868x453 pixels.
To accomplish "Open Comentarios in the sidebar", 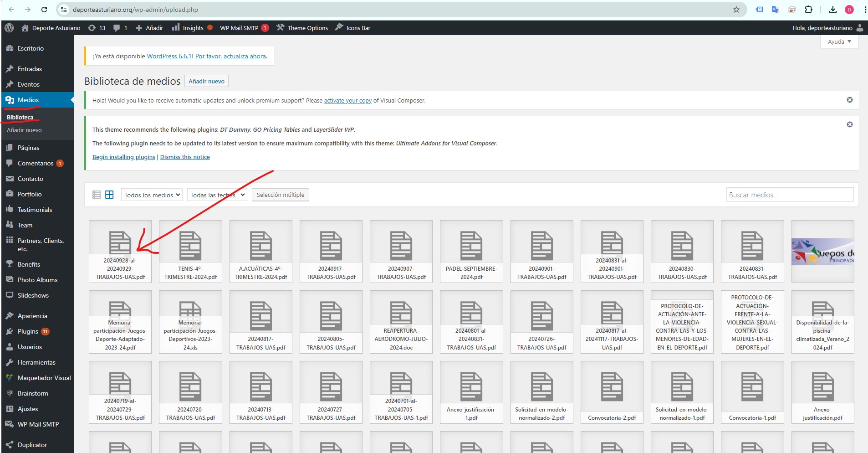I will tap(37, 163).
